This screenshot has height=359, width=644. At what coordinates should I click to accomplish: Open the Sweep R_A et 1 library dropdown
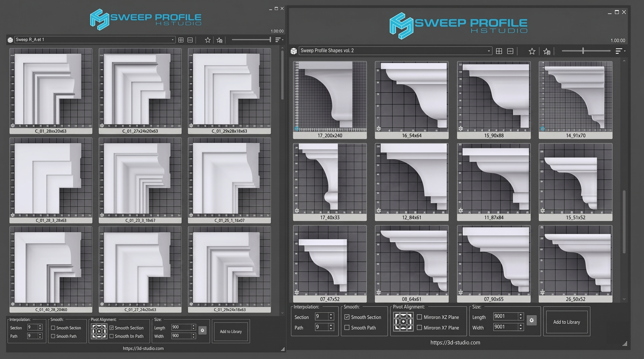95,40
